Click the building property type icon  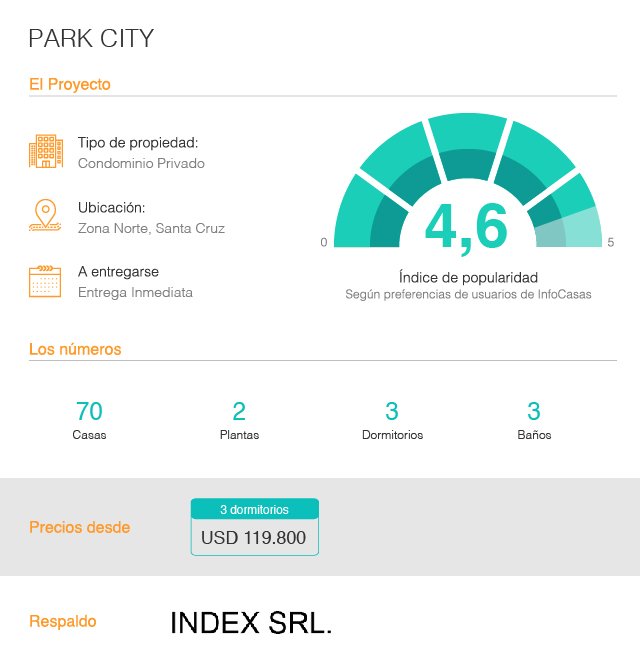[x=46, y=152]
